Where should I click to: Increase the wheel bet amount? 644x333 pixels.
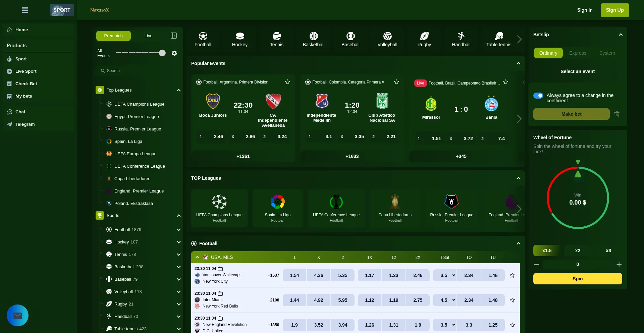619,265
